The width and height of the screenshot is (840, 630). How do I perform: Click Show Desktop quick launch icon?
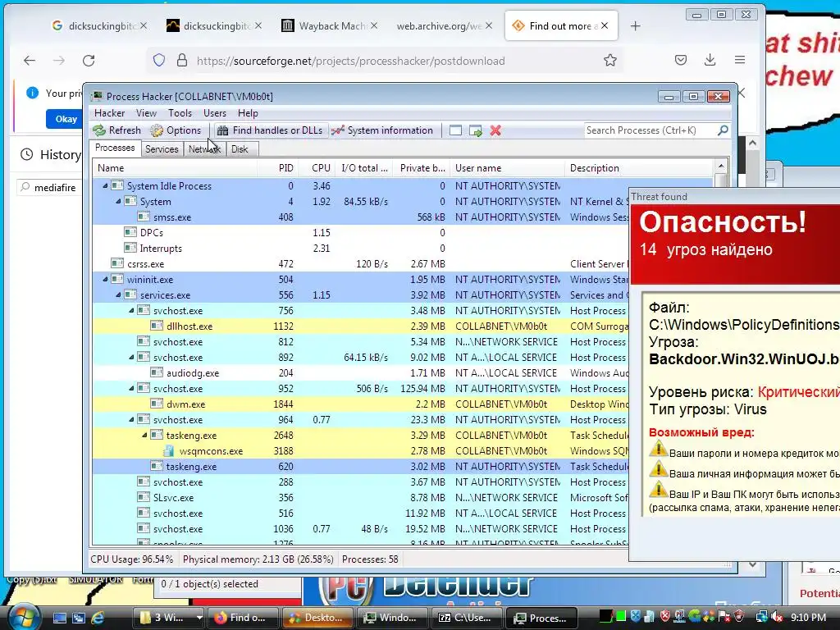click(x=59, y=618)
